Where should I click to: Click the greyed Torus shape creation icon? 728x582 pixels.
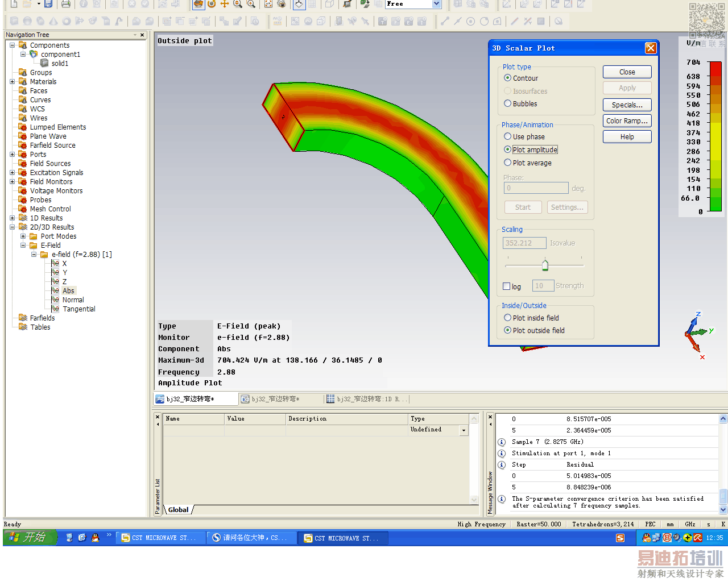(67, 21)
